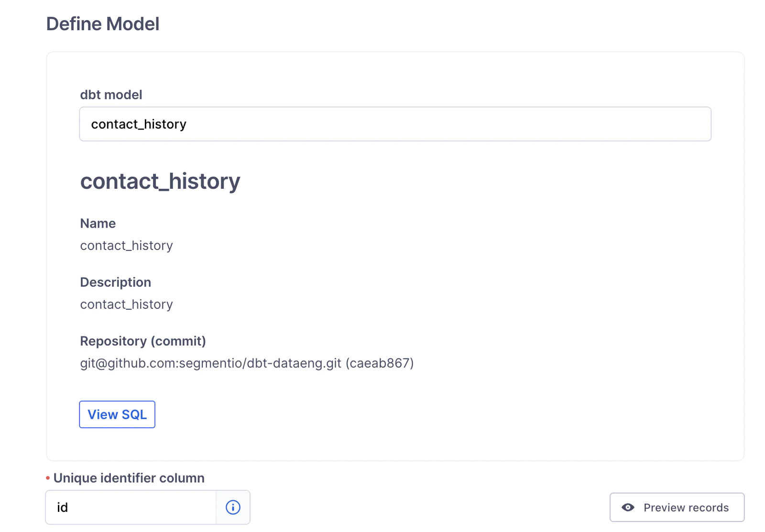The image size is (765, 532).
Task: Click the id text in identifier field
Action: coord(63,507)
